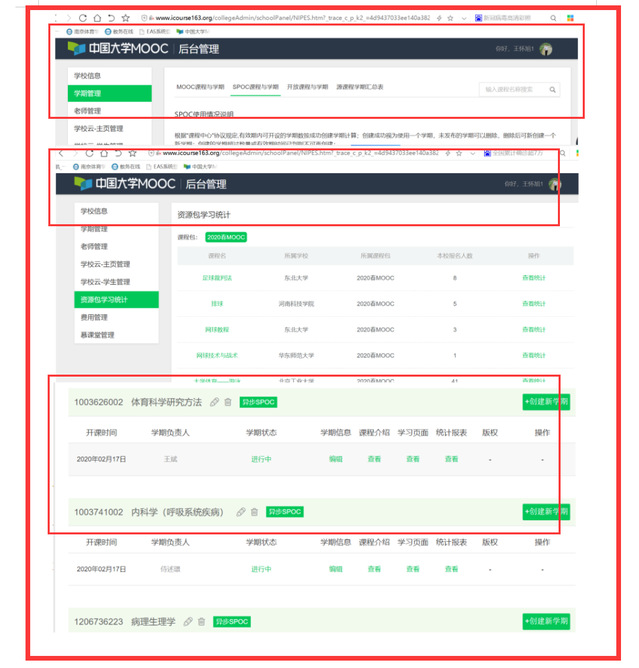Click 查看 under 课程介绍 in 王斌 row
The width and height of the screenshot is (639, 668).
coord(374,459)
